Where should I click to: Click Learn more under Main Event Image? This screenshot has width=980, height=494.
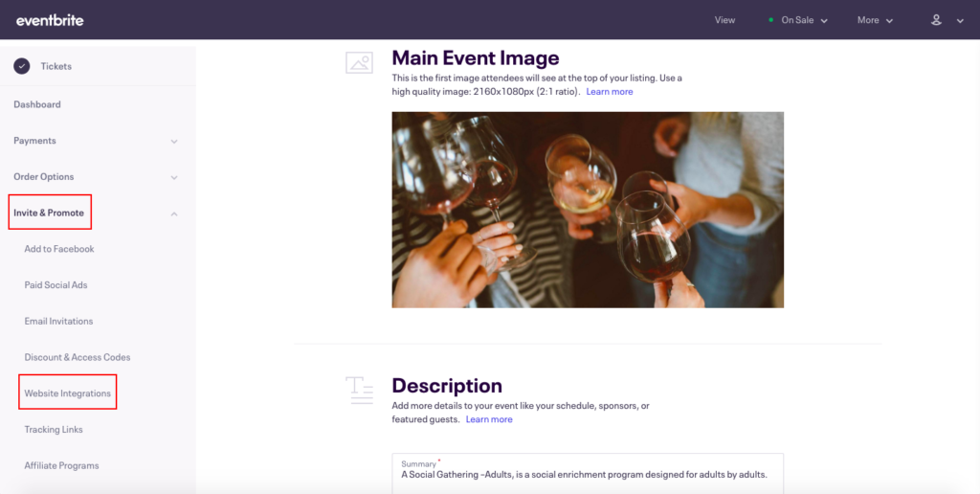(x=610, y=91)
